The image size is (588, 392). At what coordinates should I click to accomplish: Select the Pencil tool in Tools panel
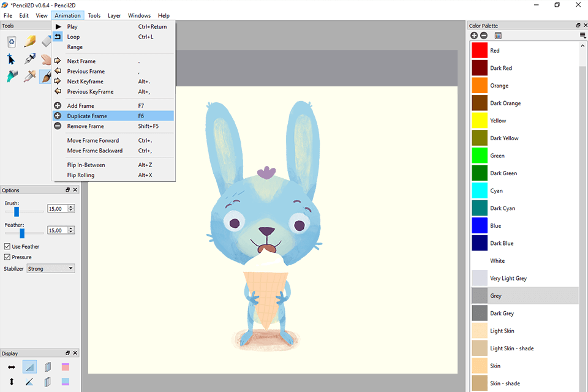[29, 42]
